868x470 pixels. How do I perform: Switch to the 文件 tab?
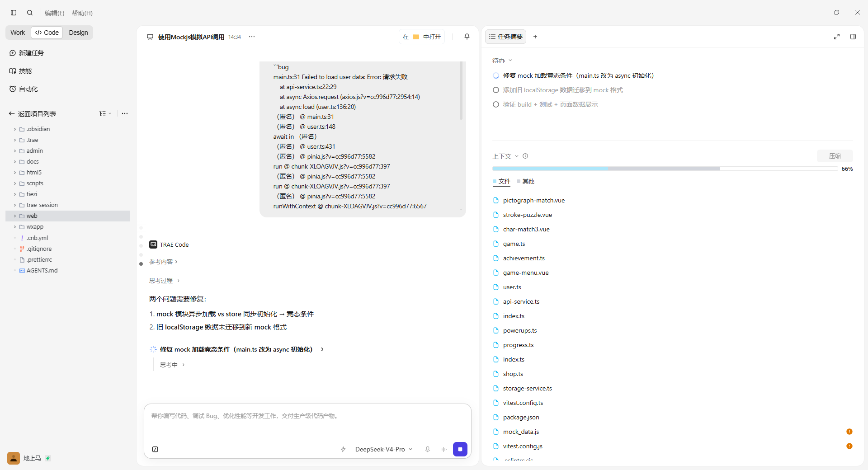tap(501, 181)
